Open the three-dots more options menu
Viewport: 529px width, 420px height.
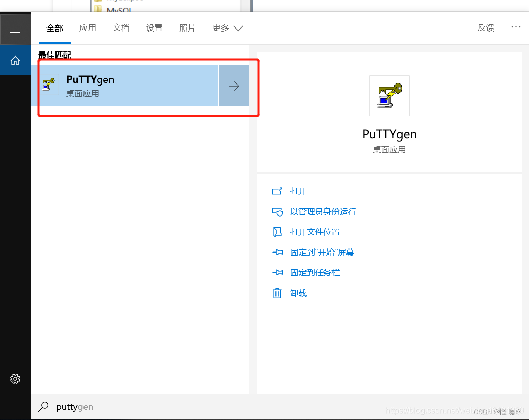coord(516,27)
